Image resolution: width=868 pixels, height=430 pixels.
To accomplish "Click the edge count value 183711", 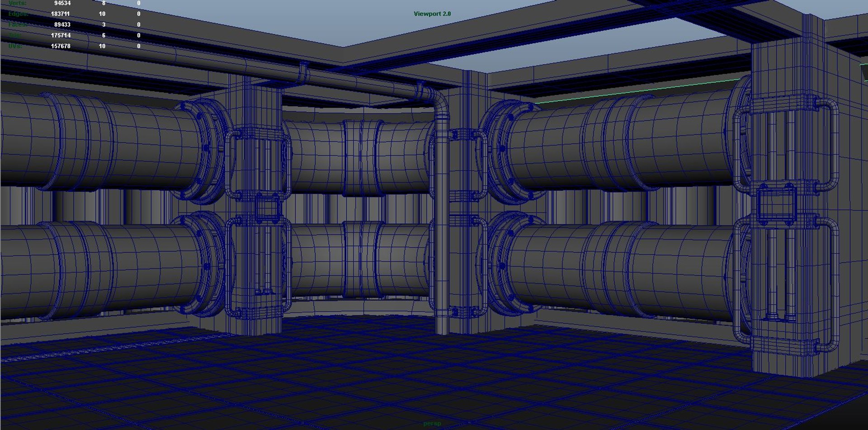I will pyautogui.click(x=61, y=14).
